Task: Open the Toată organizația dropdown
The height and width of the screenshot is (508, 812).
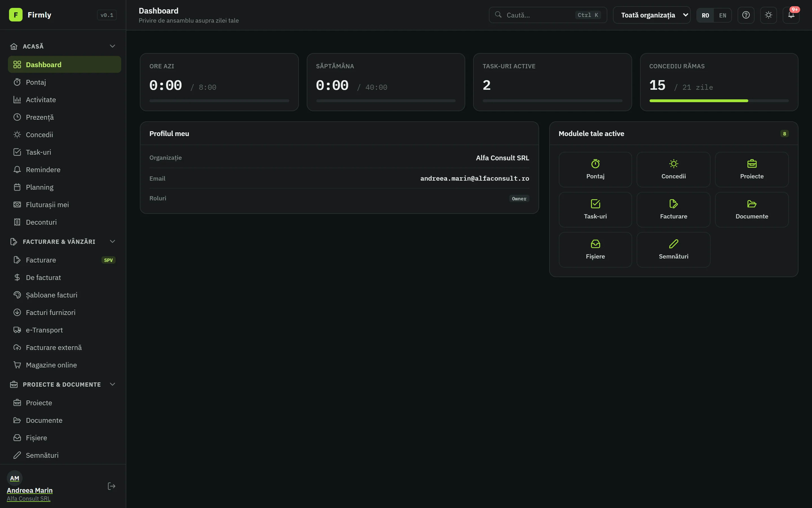Action: tap(652, 15)
